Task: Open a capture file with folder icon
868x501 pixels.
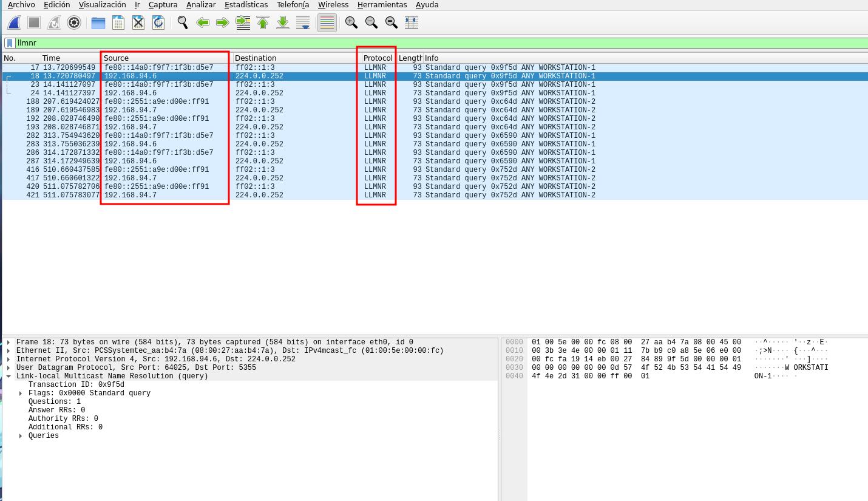Action: tap(98, 23)
